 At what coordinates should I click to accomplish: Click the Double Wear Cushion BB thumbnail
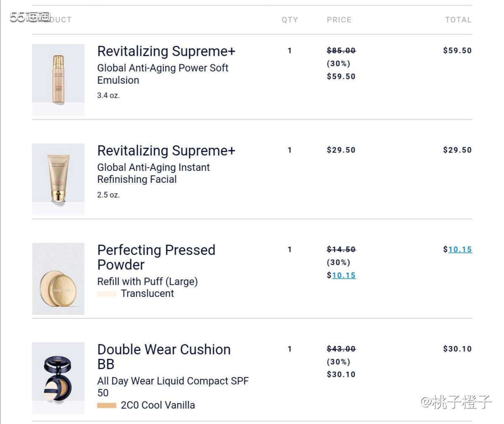pyautogui.click(x=58, y=378)
